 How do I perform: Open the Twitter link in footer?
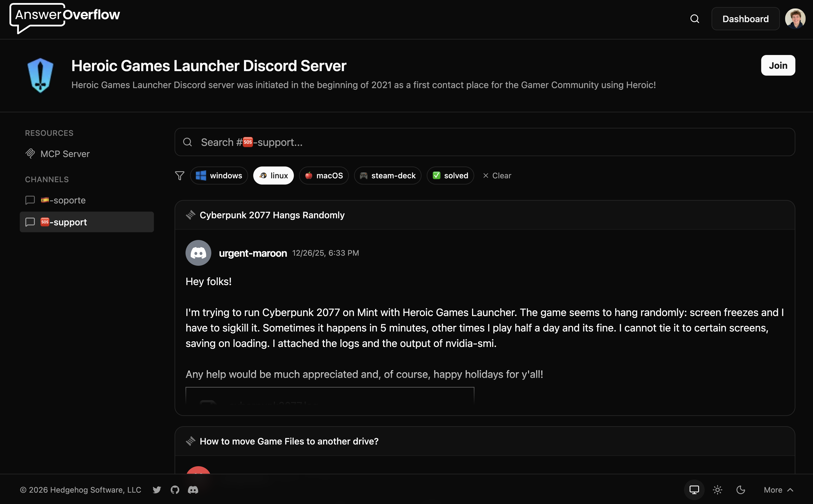(x=157, y=490)
